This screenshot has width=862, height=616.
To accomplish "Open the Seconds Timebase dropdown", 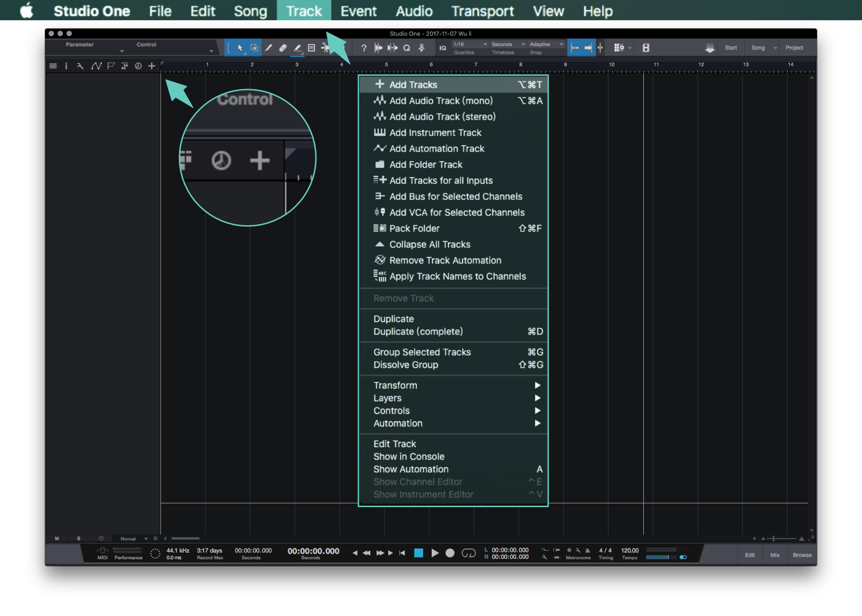I will [x=508, y=44].
